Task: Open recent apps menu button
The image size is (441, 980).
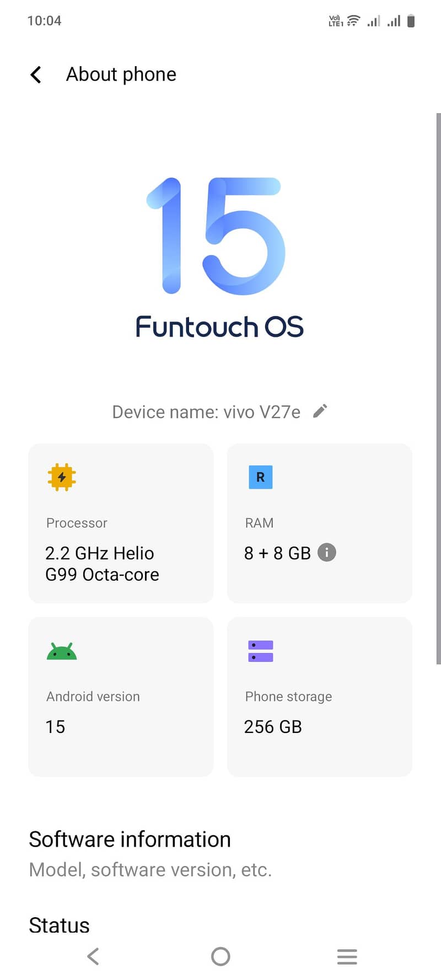Action: pyautogui.click(x=347, y=956)
